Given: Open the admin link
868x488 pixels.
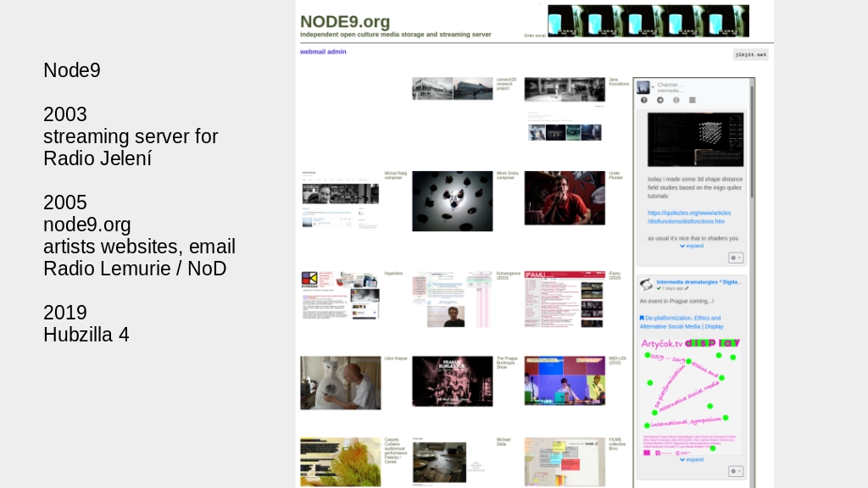Looking at the screenshot, I should point(337,52).
